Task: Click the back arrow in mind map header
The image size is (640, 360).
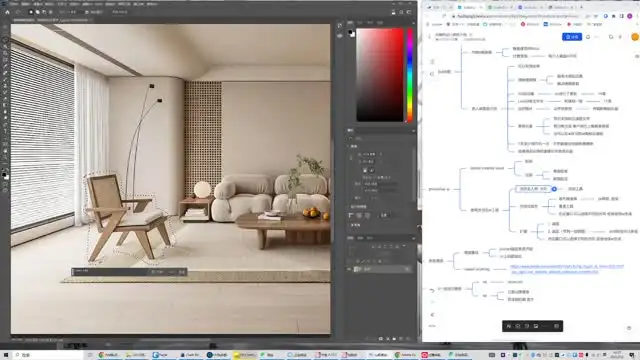Action: point(429,37)
